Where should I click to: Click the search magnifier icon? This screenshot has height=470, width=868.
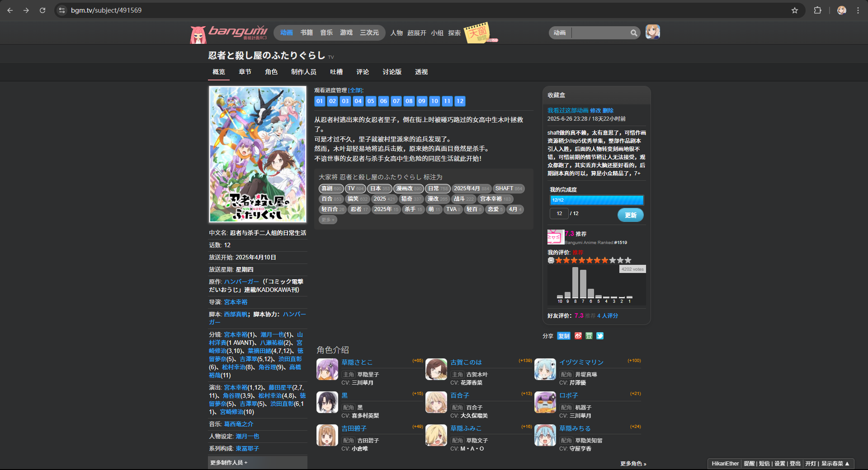634,33
